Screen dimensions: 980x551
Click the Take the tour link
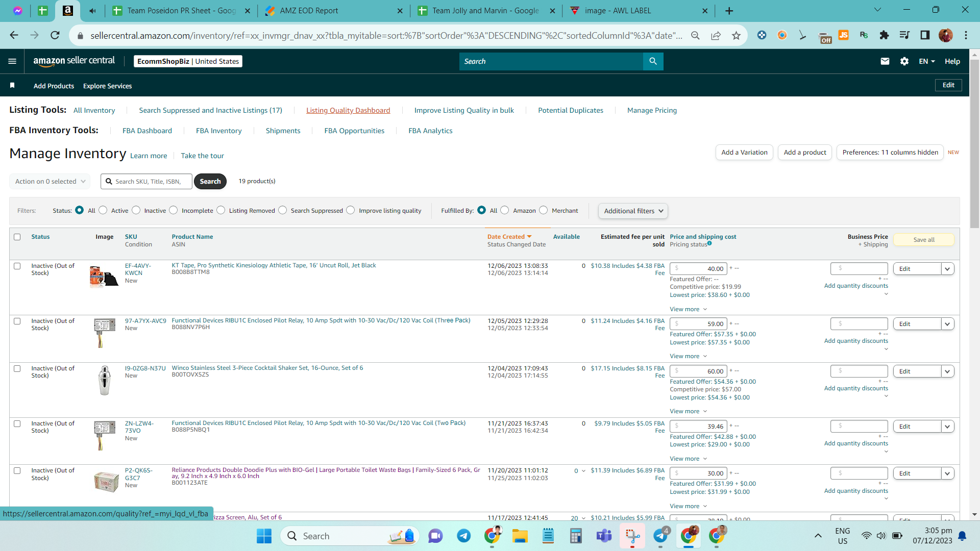[202, 156]
